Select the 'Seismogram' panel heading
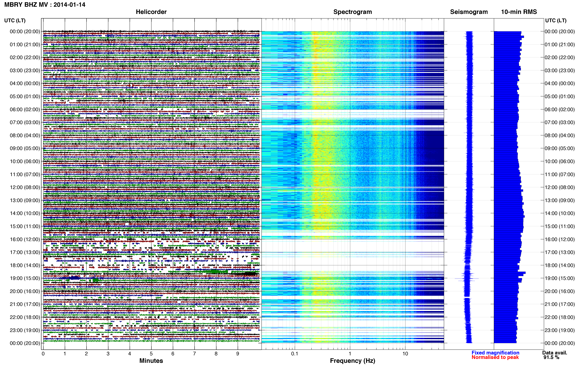 point(469,12)
